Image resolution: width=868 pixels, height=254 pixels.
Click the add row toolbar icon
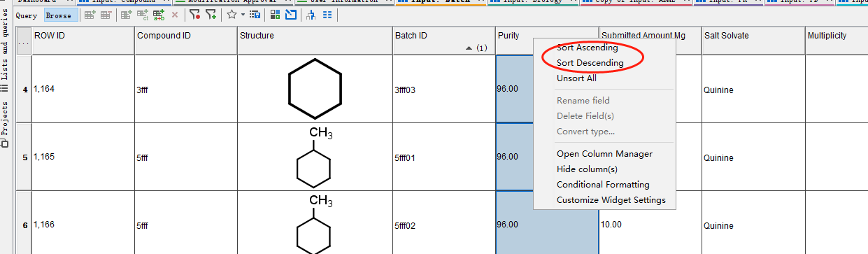point(90,15)
